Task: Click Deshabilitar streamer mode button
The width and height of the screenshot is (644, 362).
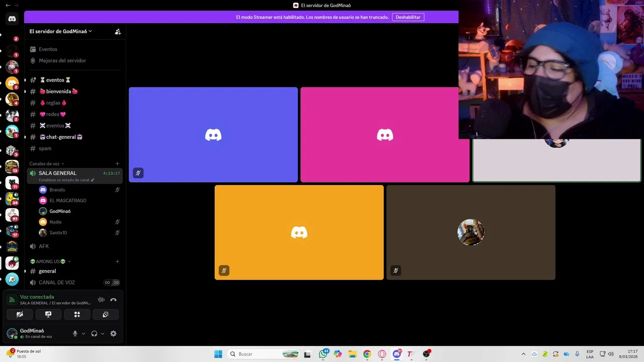Action: [408, 17]
